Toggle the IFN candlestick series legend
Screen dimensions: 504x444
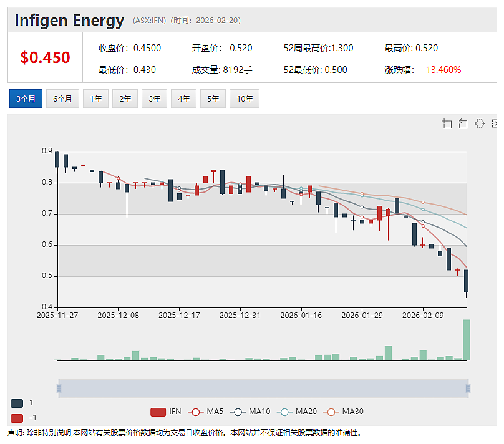[166, 412]
